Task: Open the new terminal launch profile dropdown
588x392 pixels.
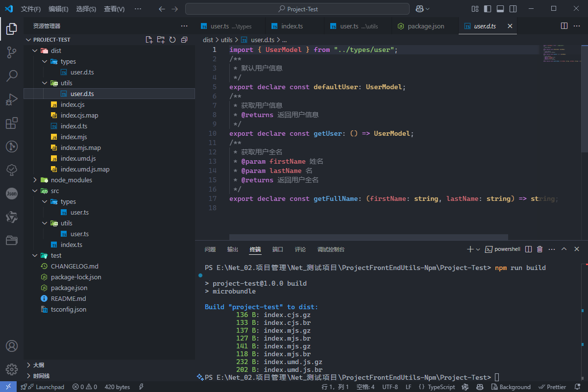Action: click(478, 249)
